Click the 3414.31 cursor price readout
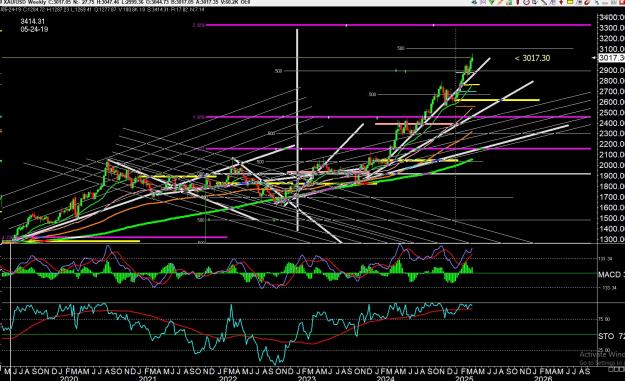625x381 pixels. 33,22
